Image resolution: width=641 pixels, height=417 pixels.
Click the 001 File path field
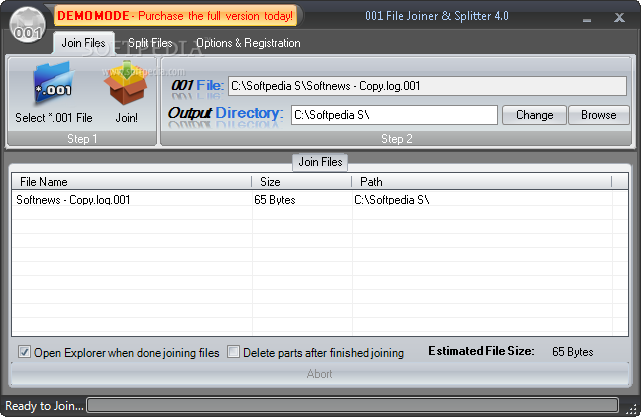pos(427,86)
